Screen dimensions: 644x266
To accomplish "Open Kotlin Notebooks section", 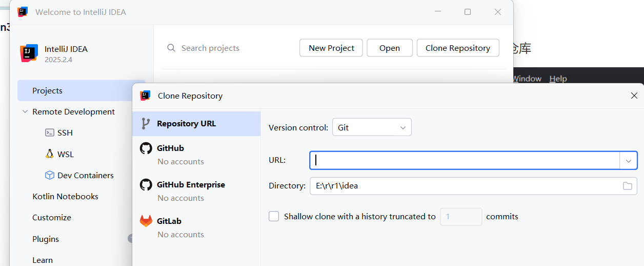I will 65,196.
